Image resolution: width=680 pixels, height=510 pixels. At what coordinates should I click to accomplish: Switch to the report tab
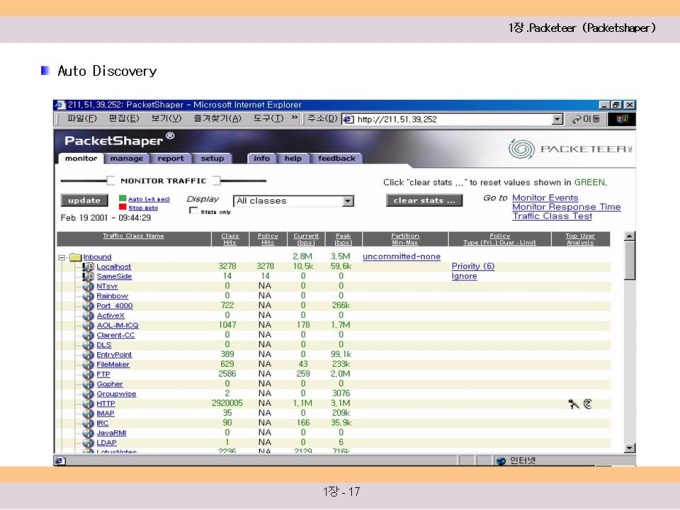pyautogui.click(x=170, y=159)
